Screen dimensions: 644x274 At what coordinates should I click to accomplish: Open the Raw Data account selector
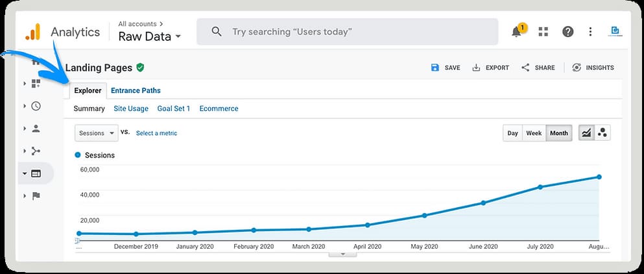click(149, 36)
